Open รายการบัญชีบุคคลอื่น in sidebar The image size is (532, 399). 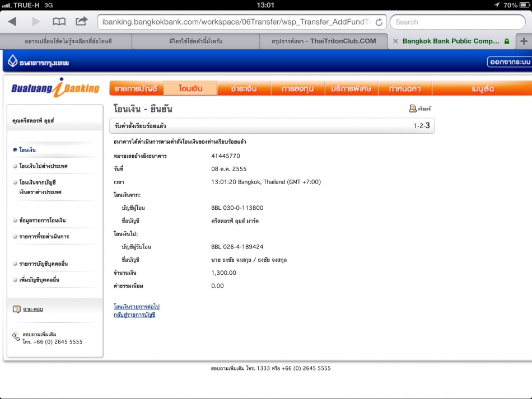point(44,264)
